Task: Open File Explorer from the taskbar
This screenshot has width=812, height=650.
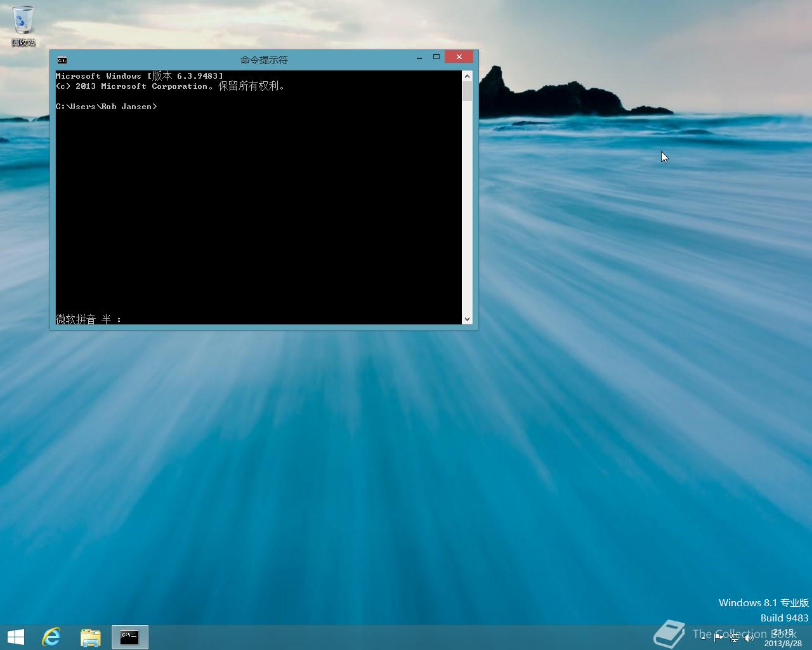Action: coord(91,637)
